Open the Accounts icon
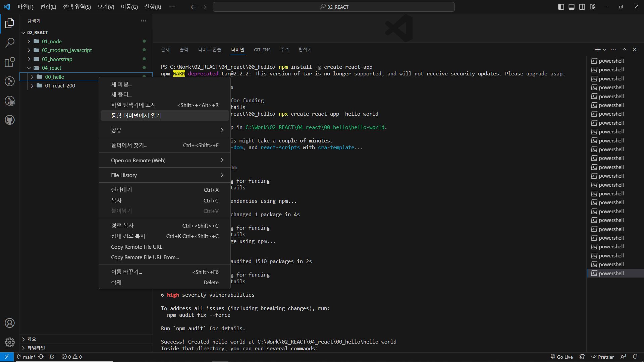The image size is (644, 362). pyautogui.click(x=10, y=323)
